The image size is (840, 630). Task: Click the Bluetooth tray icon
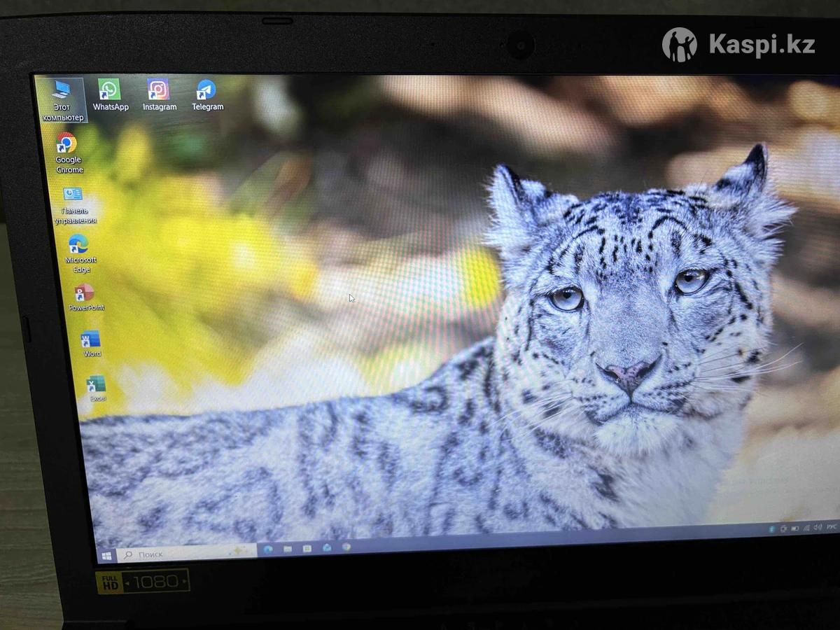point(771,528)
